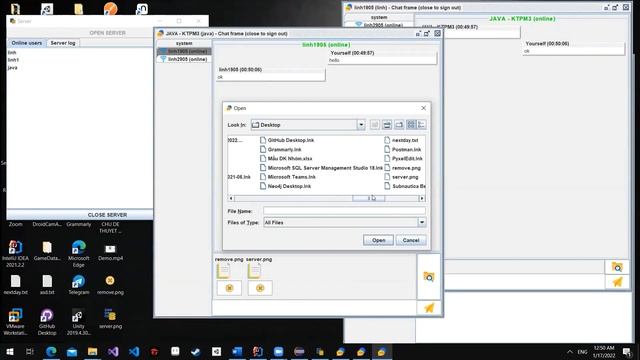
Task: Remove the attached remove.png file
Action: 229,288
